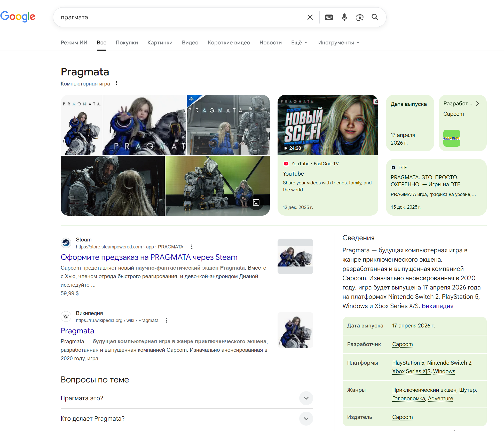Click the DTF source icon

(x=393, y=168)
